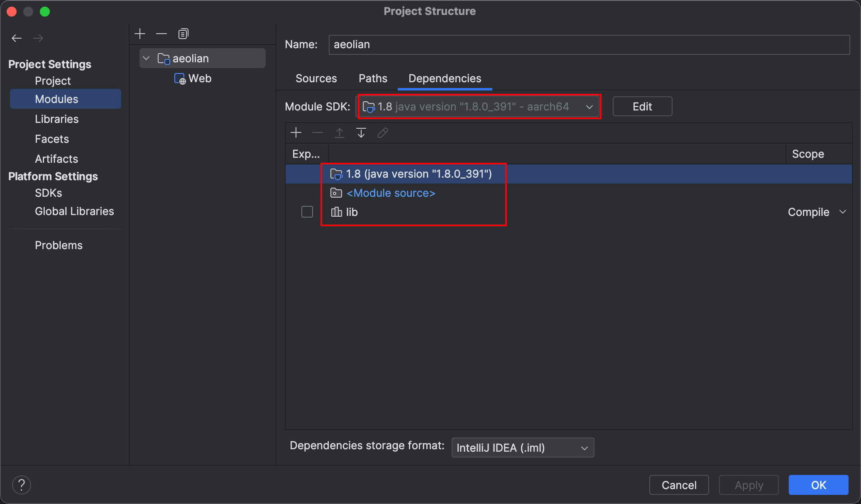Screen dimensions: 861x504
Task: Select the 1.8 java version dependency row
Action: pos(569,174)
